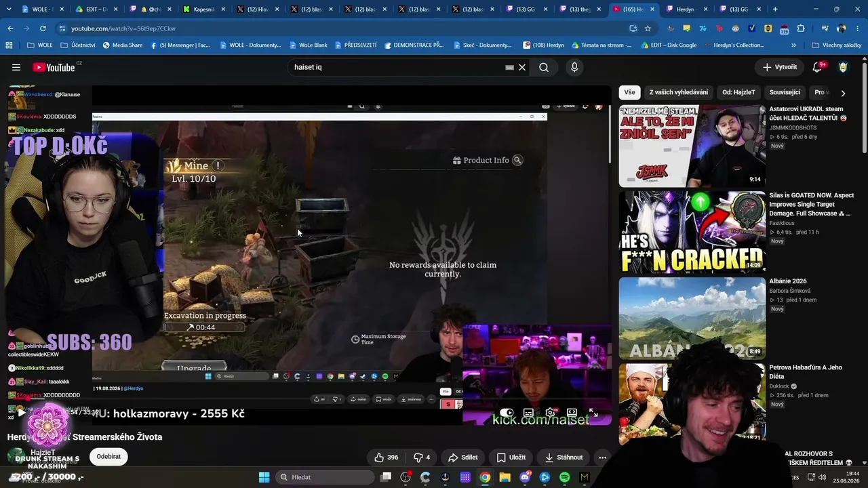868x488 pixels.
Task: Open the Chrome extensions puzzle icon
Action: [801, 28]
